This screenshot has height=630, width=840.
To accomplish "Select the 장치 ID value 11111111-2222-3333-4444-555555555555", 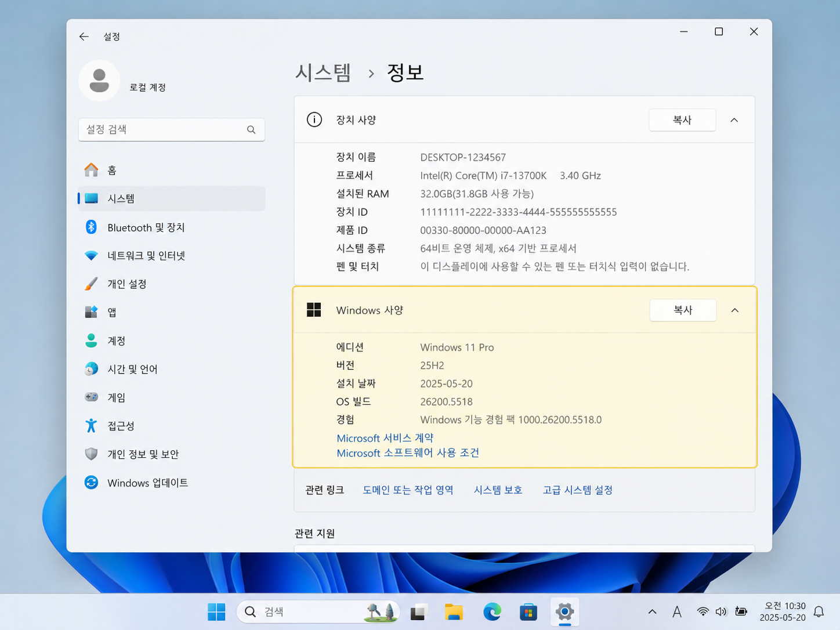I will [x=519, y=212].
